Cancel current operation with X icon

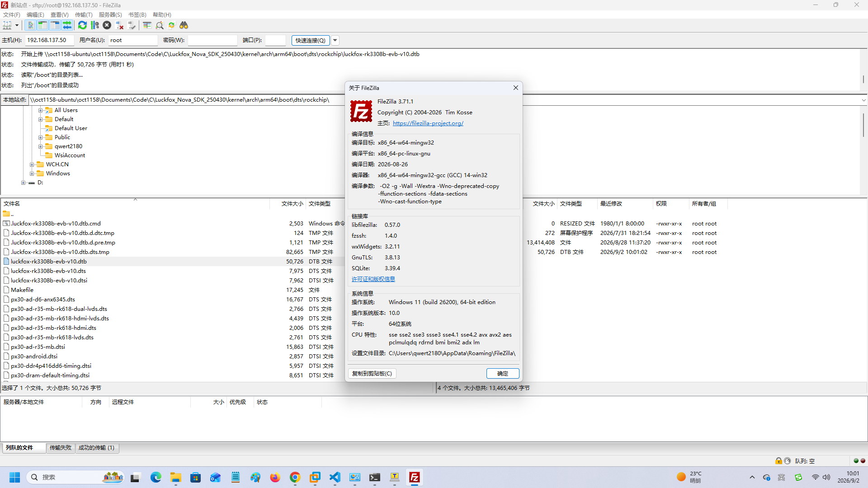tap(107, 25)
